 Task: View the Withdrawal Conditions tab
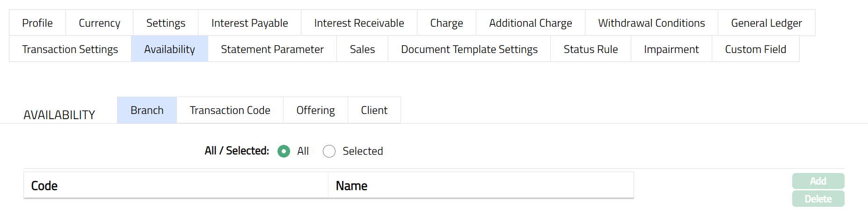point(651,23)
